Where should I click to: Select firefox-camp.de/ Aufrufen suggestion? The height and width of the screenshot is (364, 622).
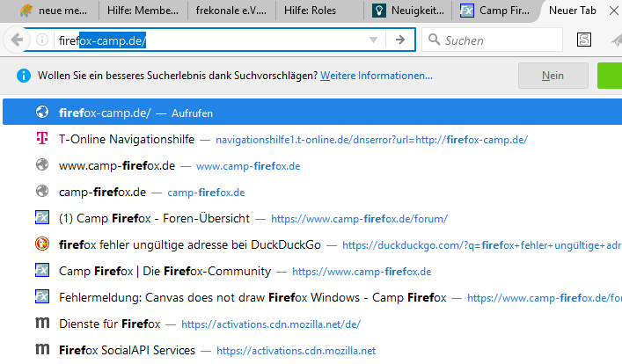312,113
